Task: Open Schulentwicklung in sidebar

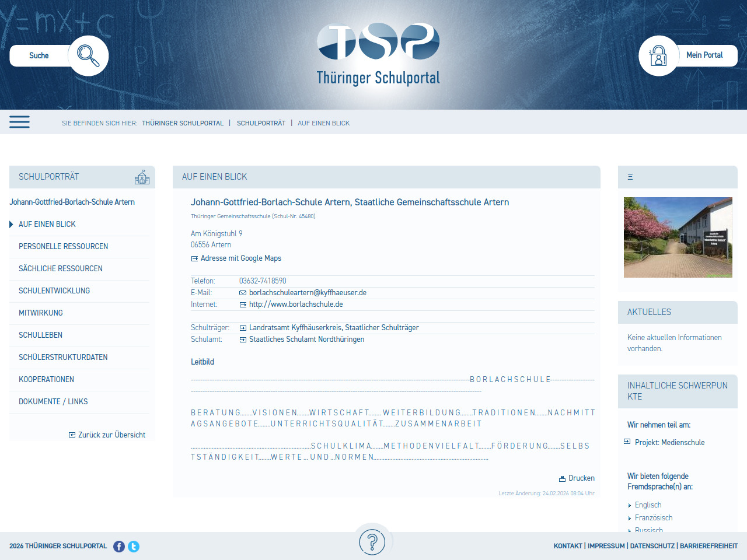Action: pyautogui.click(x=54, y=291)
